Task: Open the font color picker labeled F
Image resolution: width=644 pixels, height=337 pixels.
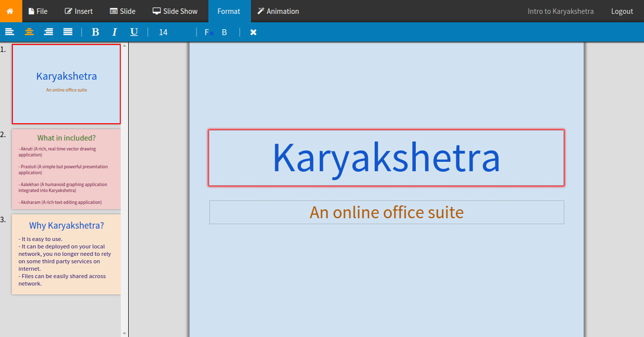Action: click(206, 32)
